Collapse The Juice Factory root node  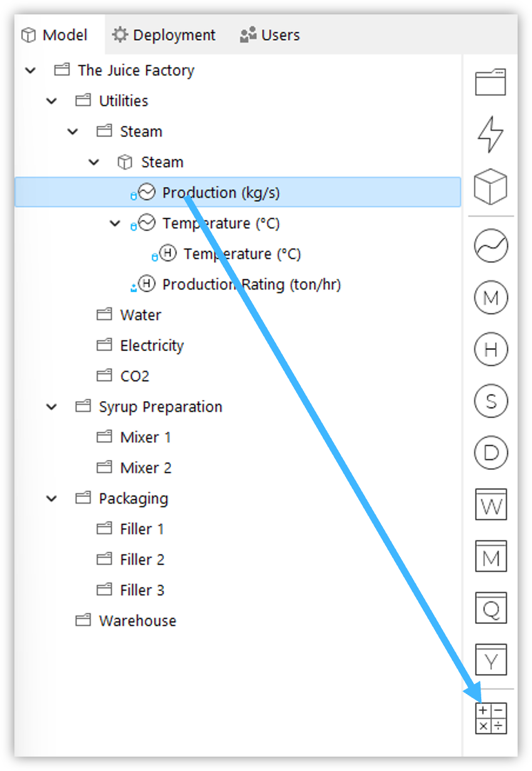pos(30,70)
